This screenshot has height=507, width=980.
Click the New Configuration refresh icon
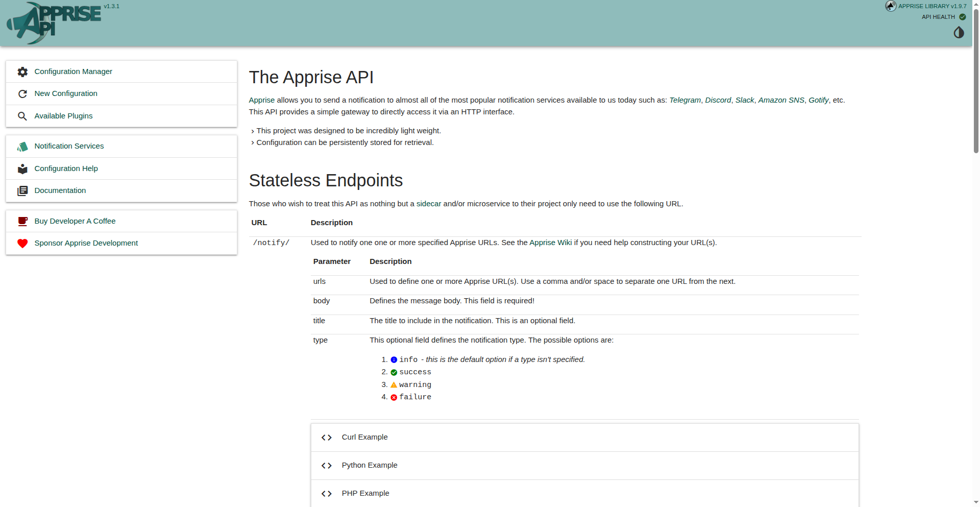[x=22, y=94]
